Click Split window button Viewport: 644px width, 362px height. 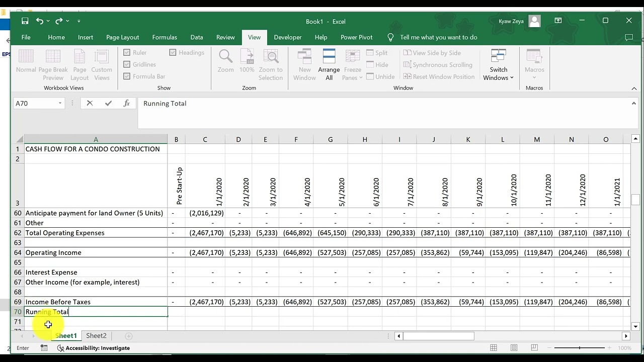pos(377,53)
